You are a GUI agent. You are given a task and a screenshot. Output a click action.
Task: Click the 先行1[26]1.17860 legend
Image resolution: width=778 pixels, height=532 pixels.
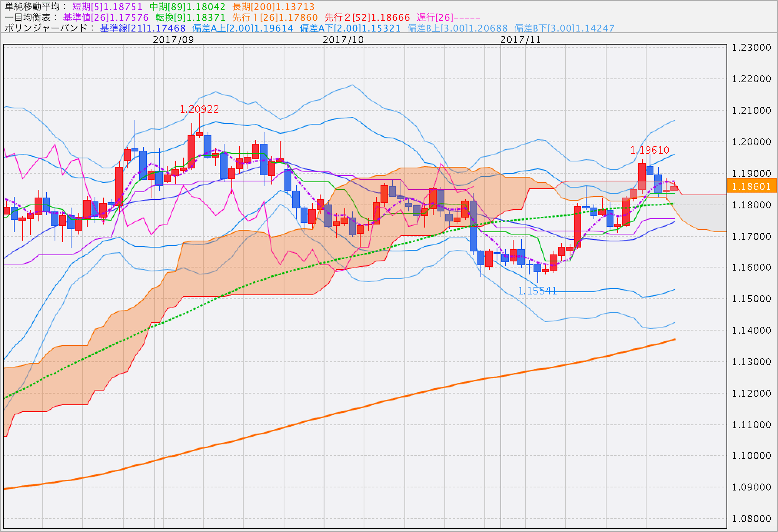point(275,18)
